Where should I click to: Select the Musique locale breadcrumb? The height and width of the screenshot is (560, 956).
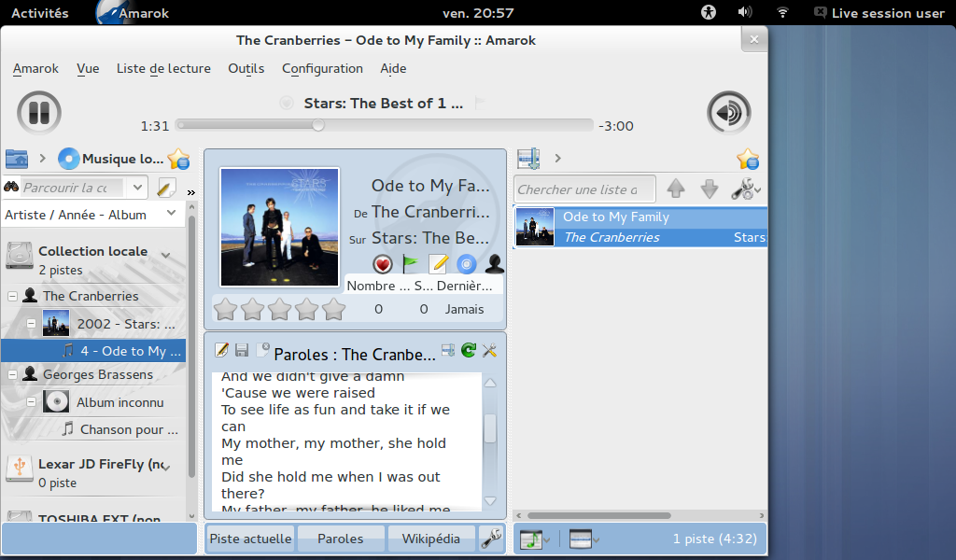click(x=112, y=159)
